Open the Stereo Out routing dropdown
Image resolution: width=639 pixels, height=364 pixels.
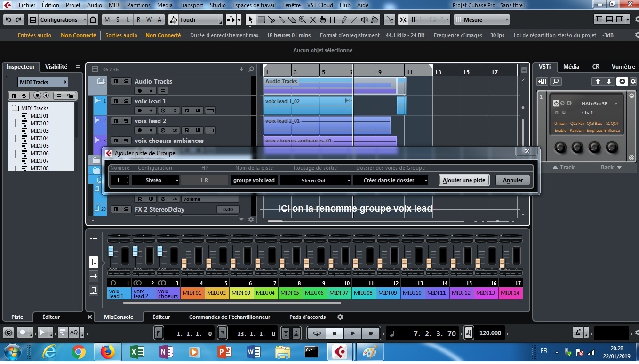pos(315,180)
